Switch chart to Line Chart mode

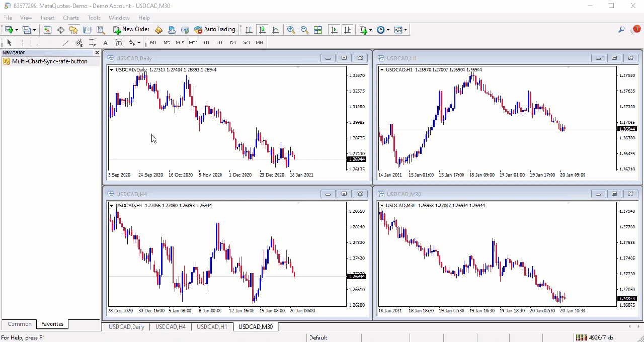(275, 30)
